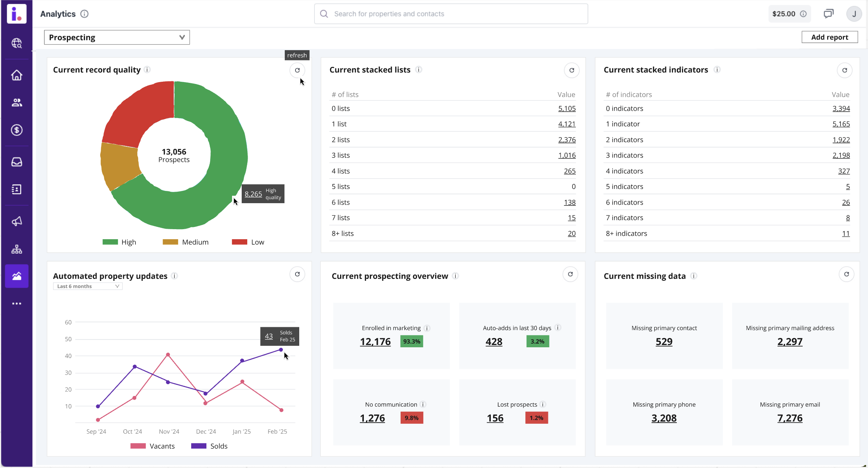Click the megaphone marketing sidebar icon

click(x=17, y=221)
